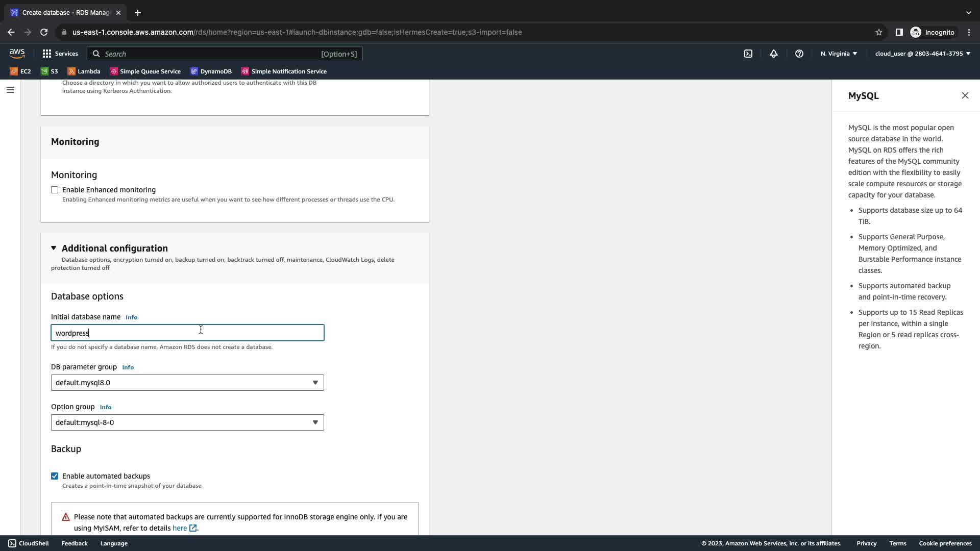This screenshot has width=980, height=551.
Task: Uncheck Enable automated backups
Action: [55, 476]
